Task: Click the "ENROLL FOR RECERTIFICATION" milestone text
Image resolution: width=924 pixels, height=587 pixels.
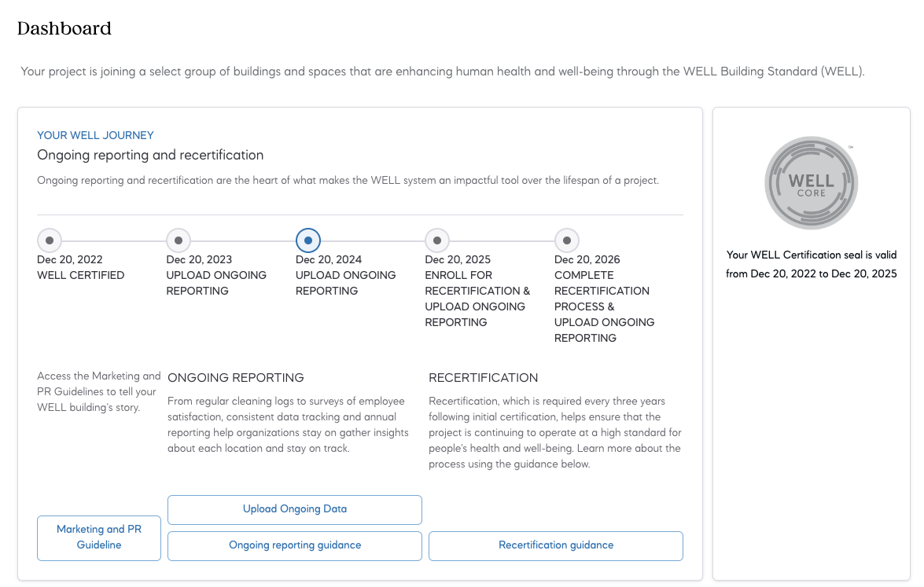Action: 477,299
